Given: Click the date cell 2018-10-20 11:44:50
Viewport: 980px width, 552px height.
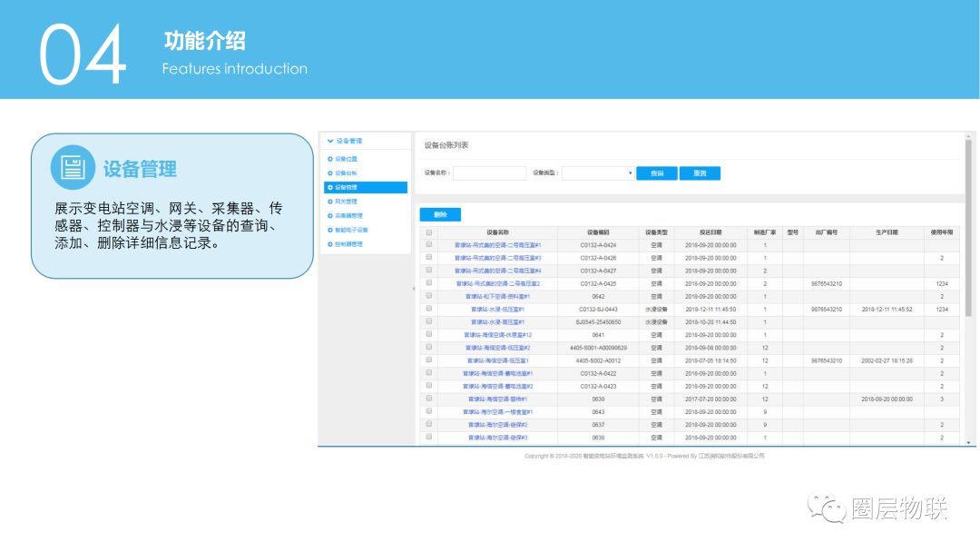Looking at the screenshot, I should pos(710,322).
